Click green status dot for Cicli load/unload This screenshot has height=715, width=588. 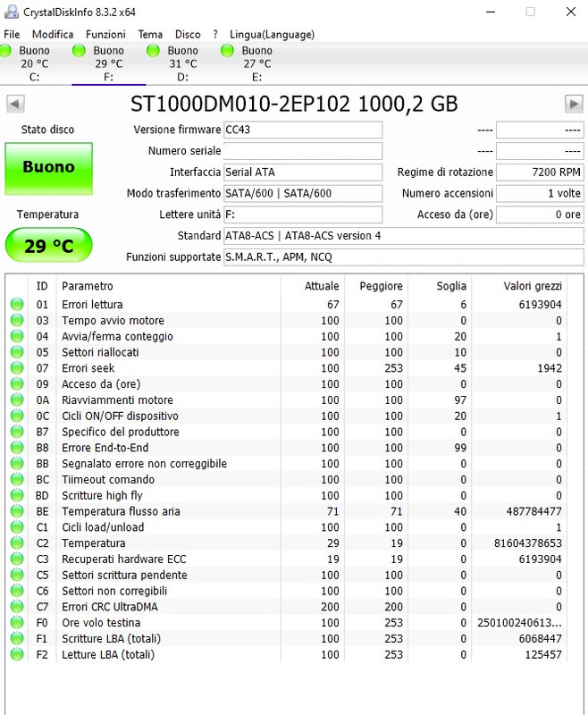point(17,527)
